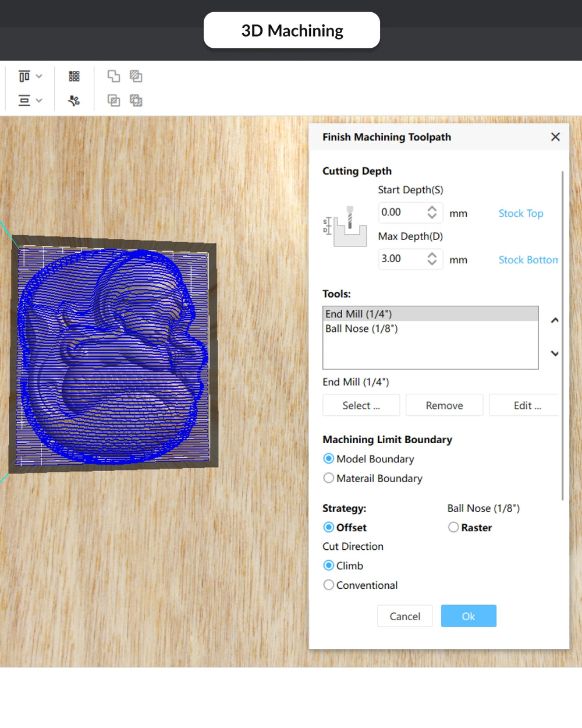Click the subtract shapes boolean icon
The height and width of the screenshot is (728, 582).
[136, 76]
